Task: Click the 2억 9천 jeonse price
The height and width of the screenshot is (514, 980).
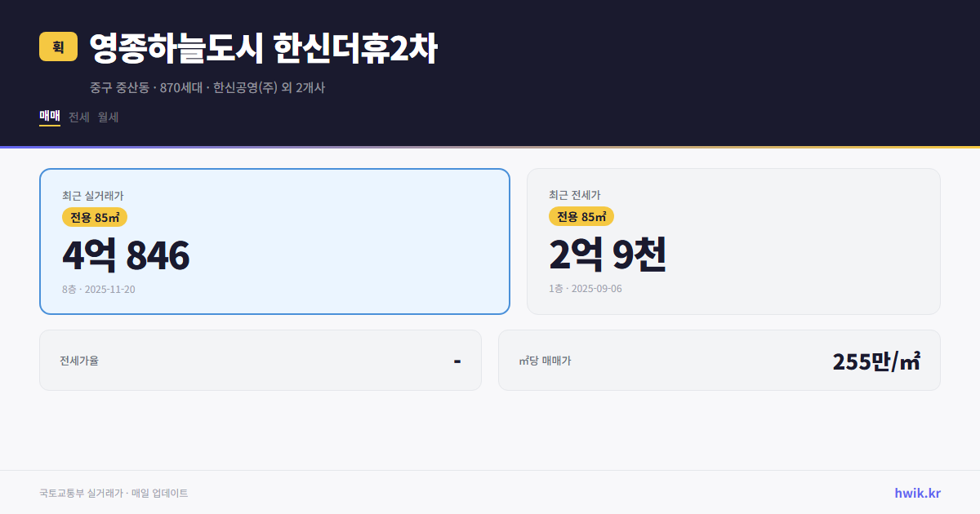Action: coord(608,255)
